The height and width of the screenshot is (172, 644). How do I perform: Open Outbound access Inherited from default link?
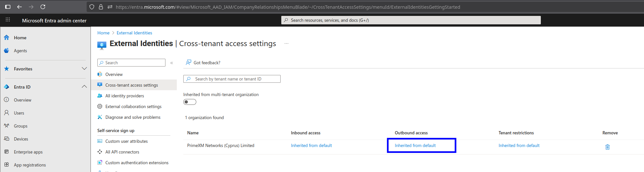[415, 145]
